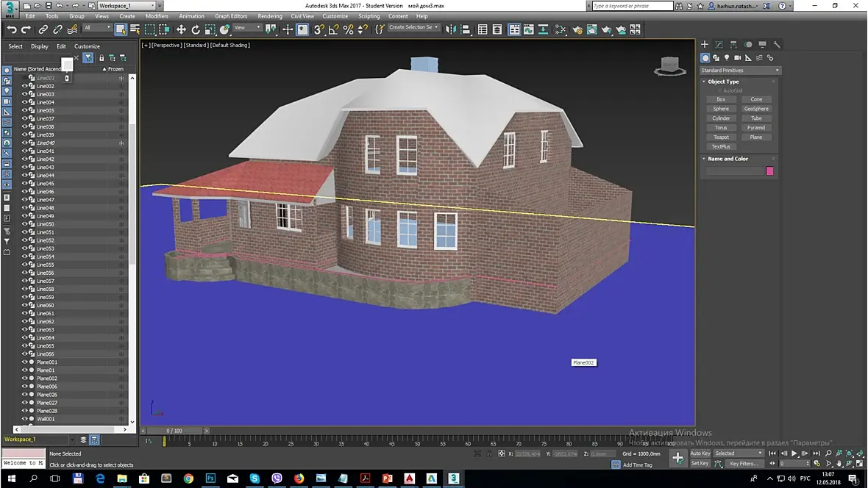Screen dimensions: 868x488
Task: Click the Cylinder primitive button
Action: click(x=721, y=118)
